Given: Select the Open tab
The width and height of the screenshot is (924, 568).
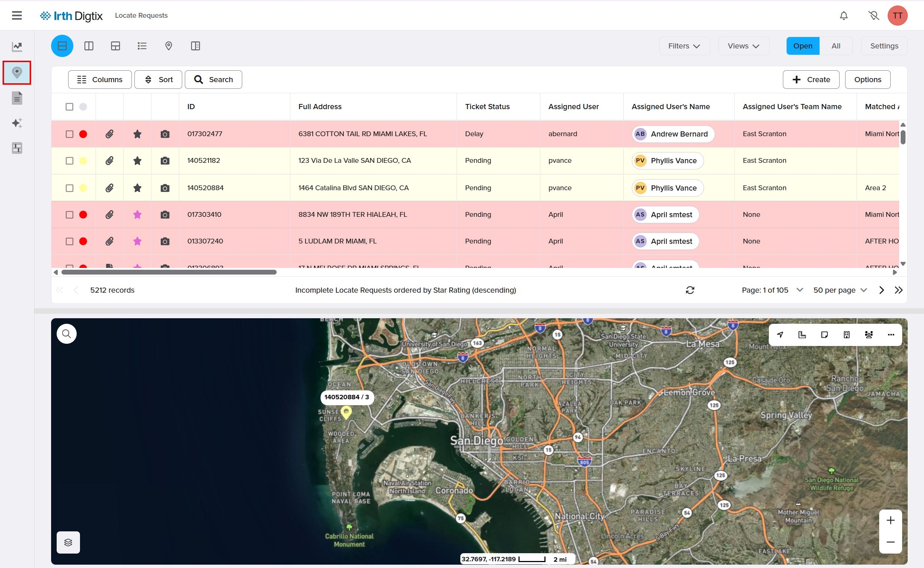Looking at the screenshot, I should (x=802, y=46).
